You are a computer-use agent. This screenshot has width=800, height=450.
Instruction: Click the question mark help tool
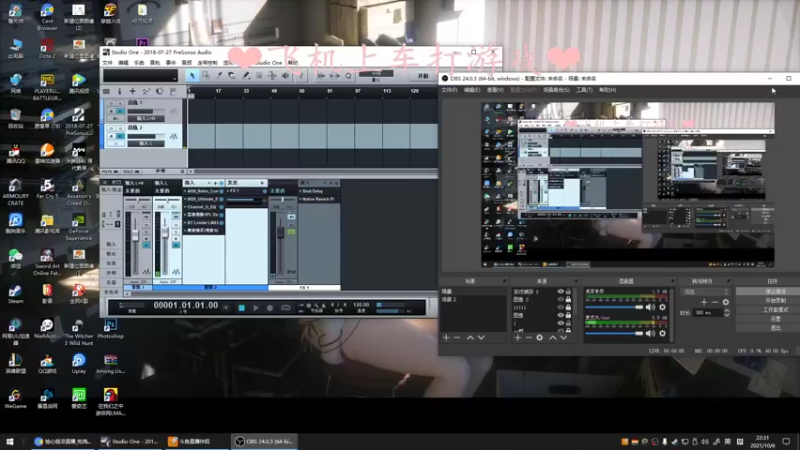tap(301, 76)
